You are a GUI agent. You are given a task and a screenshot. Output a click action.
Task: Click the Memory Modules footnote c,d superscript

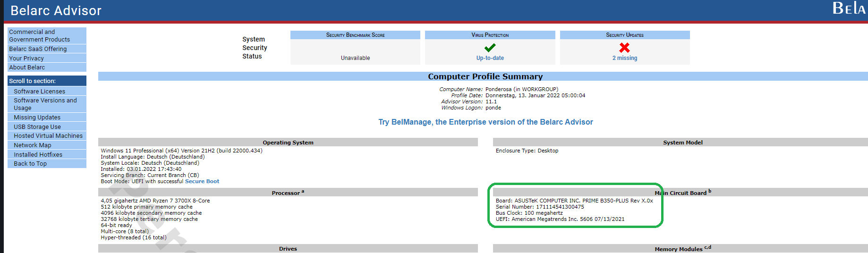[x=707, y=247]
